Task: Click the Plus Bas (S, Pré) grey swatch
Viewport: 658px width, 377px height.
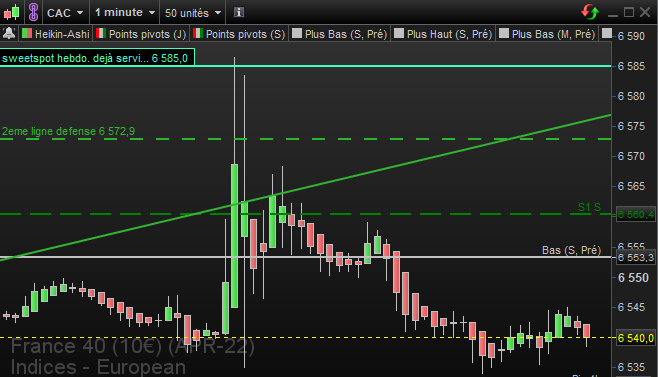Action: [x=297, y=33]
